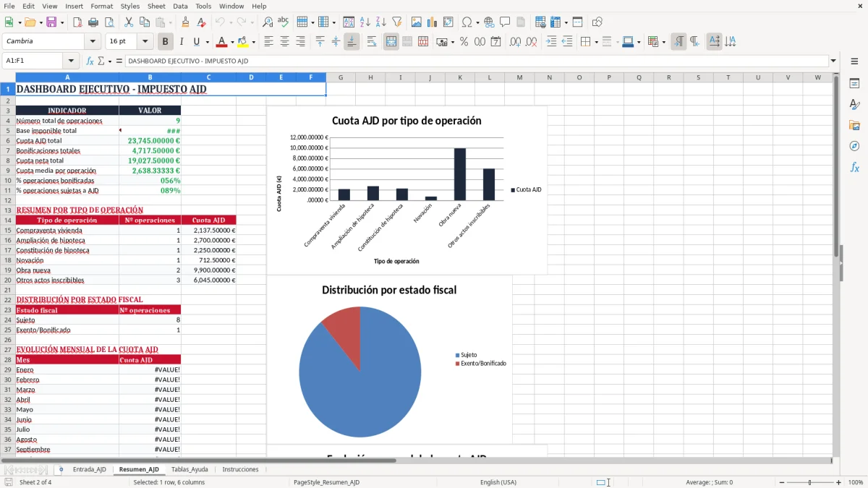
Task: Toggle print preview
Action: click(108, 22)
